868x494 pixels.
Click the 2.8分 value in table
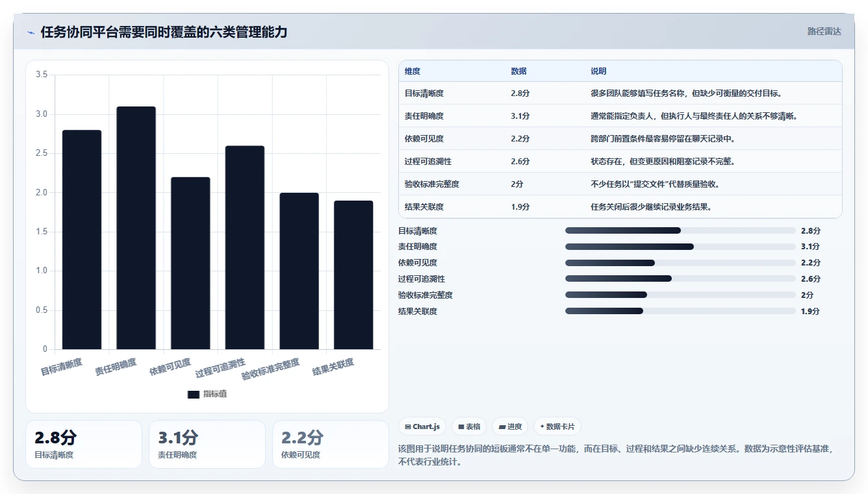click(520, 93)
